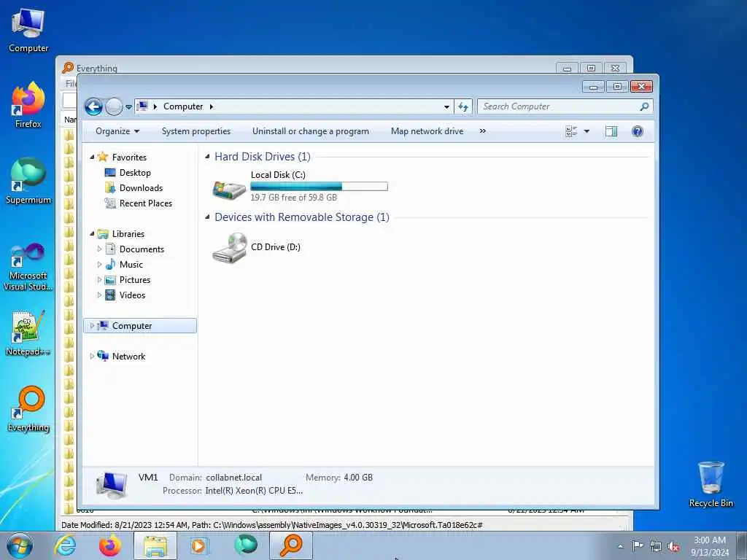Viewport: 747px width, 560px height.
Task: Switch to Everything via taskbar button
Action: click(x=291, y=545)
